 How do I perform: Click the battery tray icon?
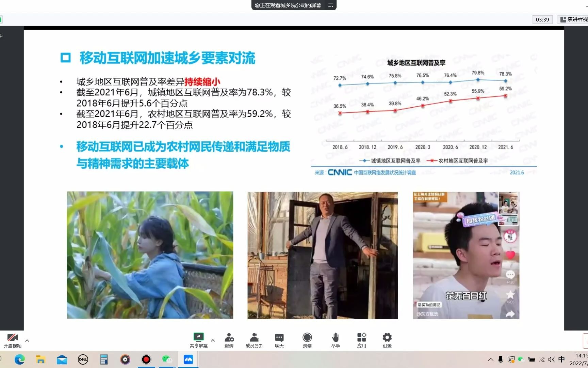coord(532,359)
